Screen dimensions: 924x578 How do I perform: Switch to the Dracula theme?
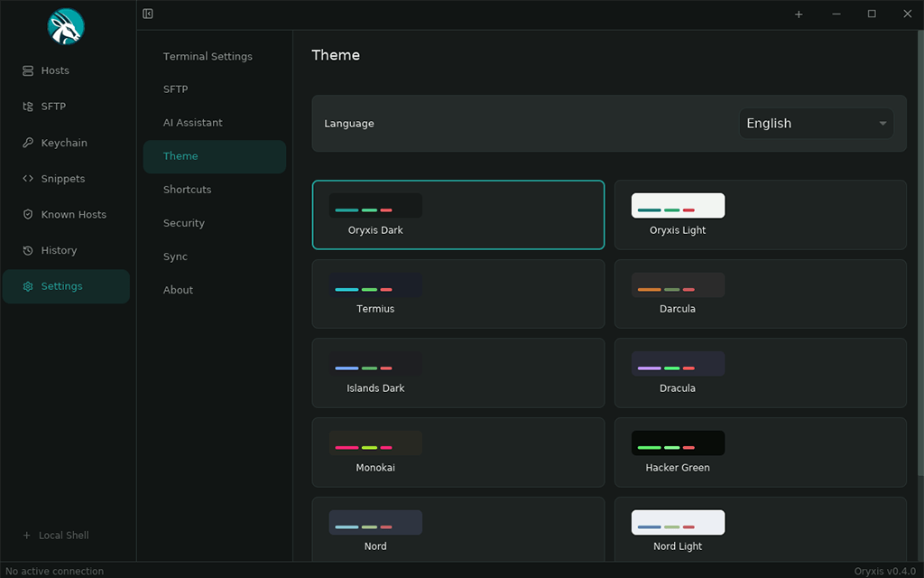pos(760,373)
